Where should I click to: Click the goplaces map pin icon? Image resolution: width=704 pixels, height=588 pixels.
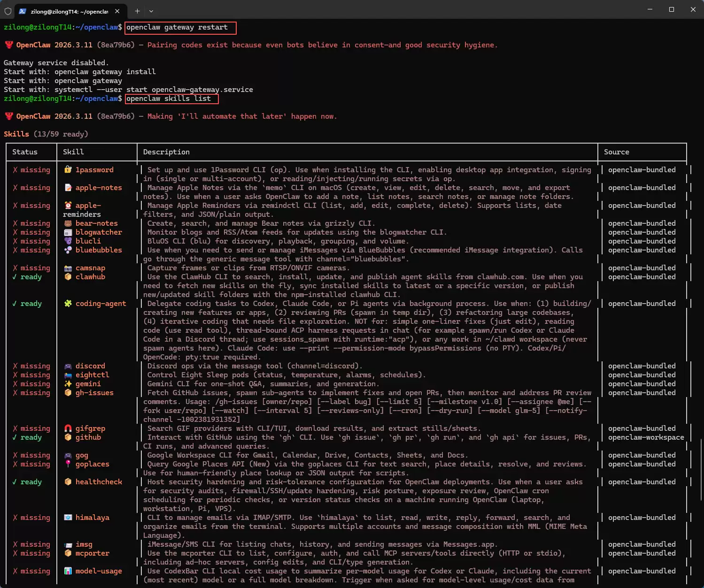pyautogui.click(x=68, y=464)
